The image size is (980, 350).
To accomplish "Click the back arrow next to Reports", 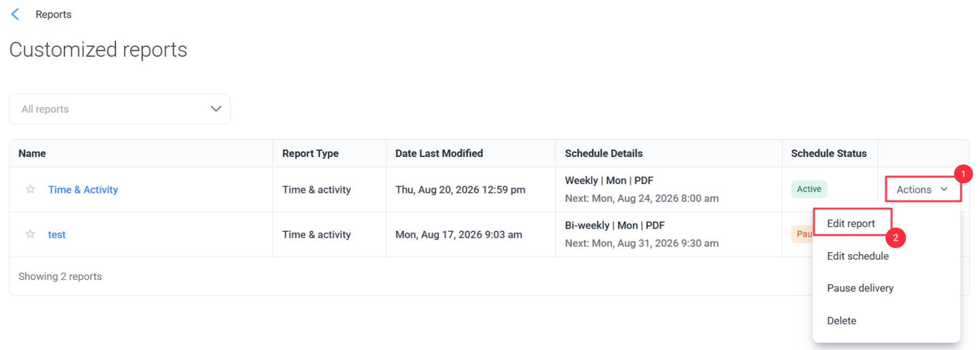I will (15, 14).
